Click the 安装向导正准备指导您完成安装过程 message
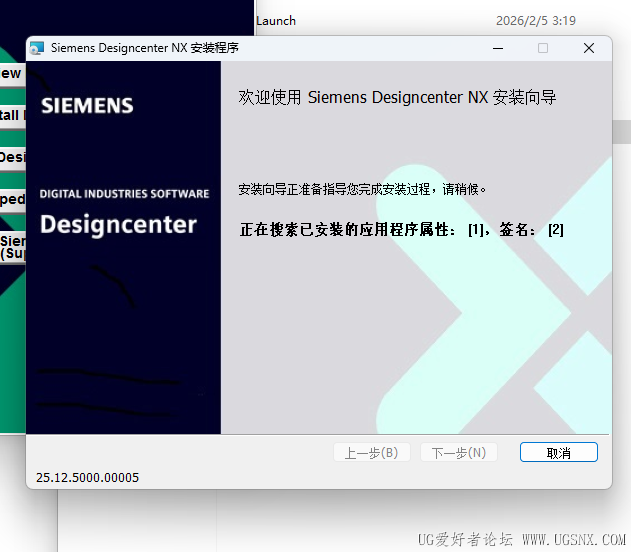The width and height of the screenshot is (631, 552). [x=334, y=189]
